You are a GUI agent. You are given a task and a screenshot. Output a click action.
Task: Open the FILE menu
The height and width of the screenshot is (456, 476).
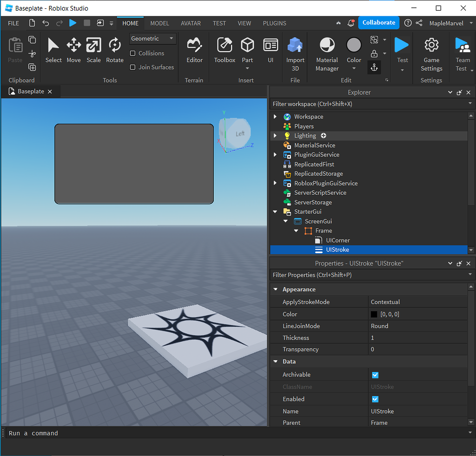click(13, 23)
